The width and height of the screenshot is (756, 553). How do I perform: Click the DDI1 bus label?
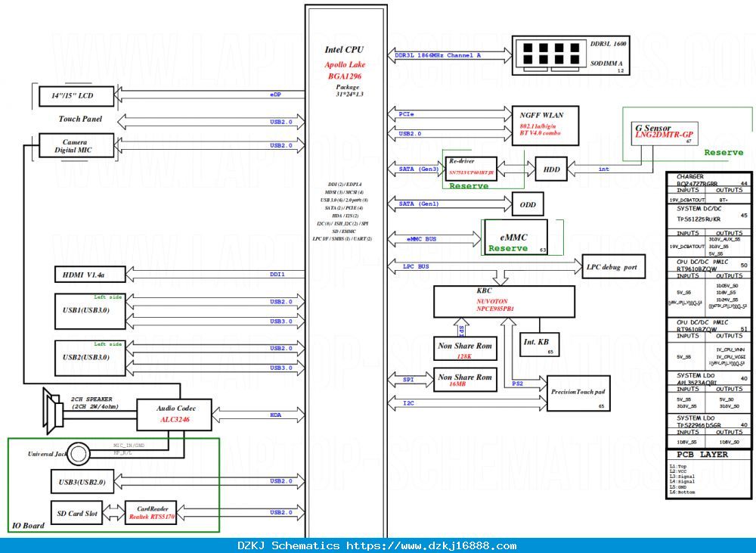[277, 274]
